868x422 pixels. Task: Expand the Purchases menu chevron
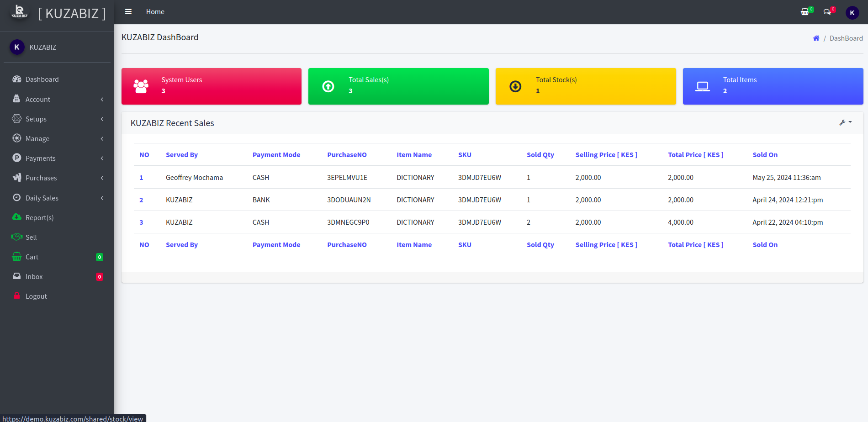[102, 178]
